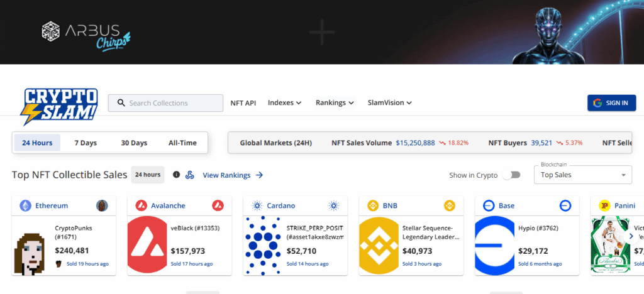Viewport: 644px width, 294px height.
Task: Select the 7 Days tab
Action: (x=86, y=143)
